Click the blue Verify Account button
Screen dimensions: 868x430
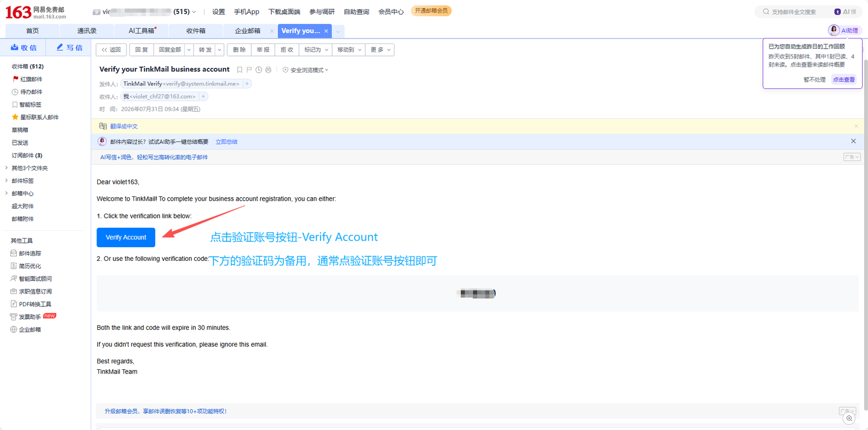[126, 238]
